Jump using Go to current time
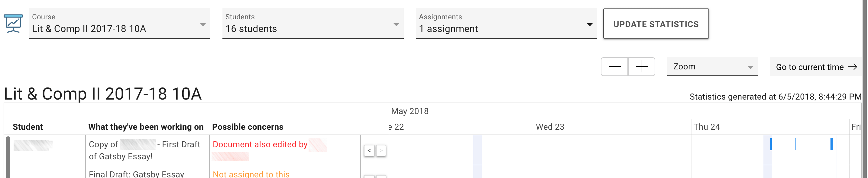 point(815,67)
